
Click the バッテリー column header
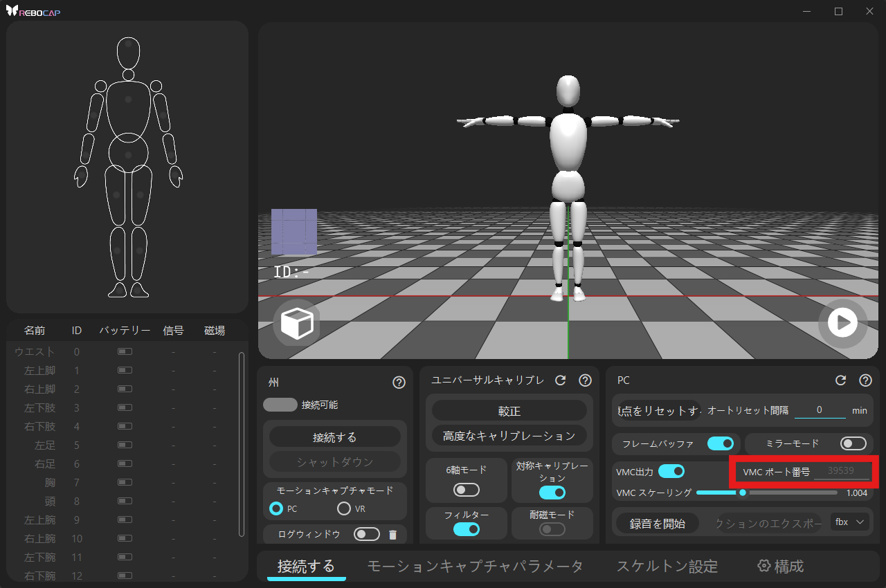[125, 331]
